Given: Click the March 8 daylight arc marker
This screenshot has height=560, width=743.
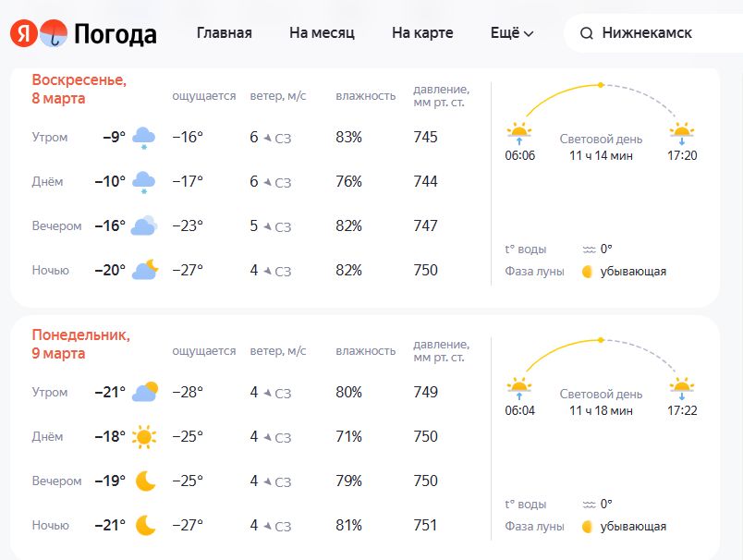Looking at the screenshot, I should (601, 85).
